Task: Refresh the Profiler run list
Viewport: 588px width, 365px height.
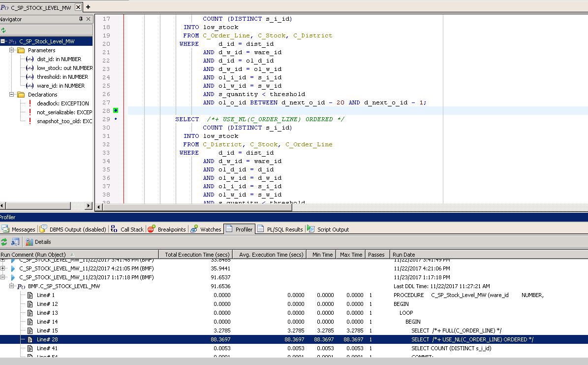Action: [x=4, y=242]
